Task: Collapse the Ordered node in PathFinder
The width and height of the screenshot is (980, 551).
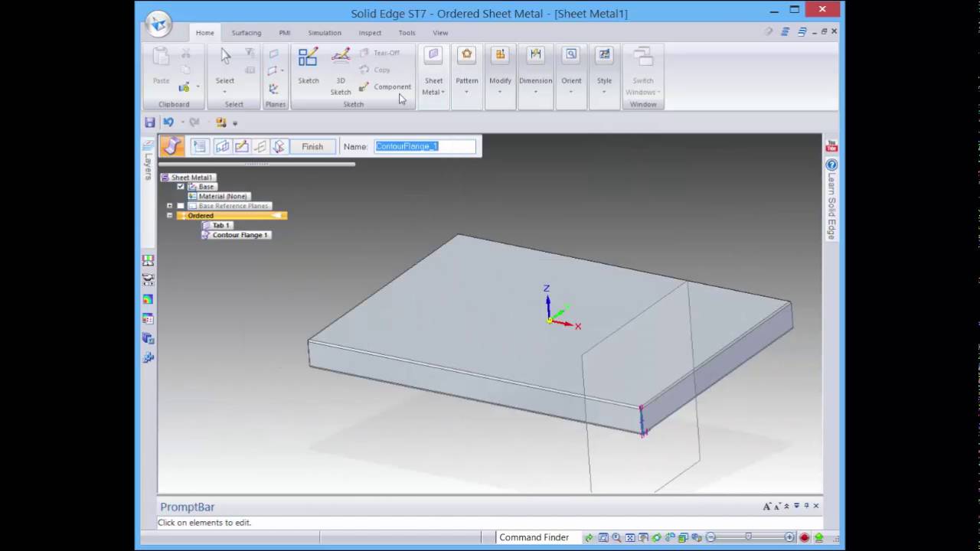Action: pyautogui.click(x=169, y=216)
